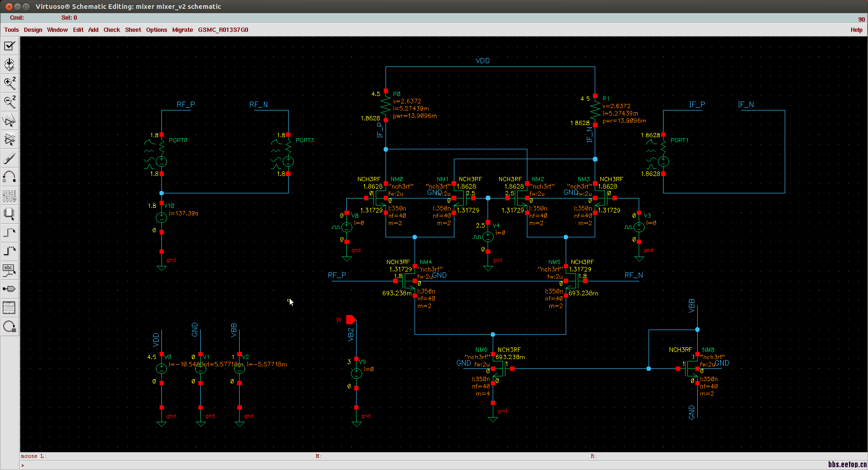Select the Add Pin tool icon

point(9,289)
